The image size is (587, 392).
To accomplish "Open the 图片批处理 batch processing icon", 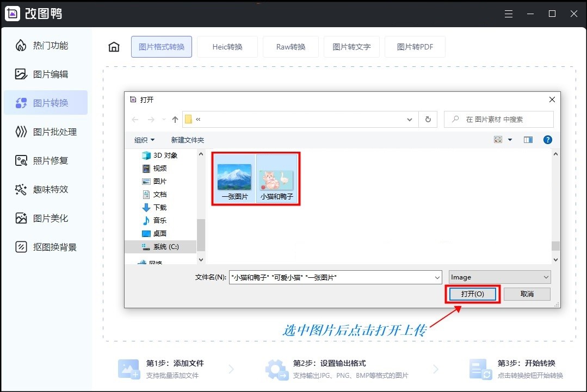I will coord(22,132).
